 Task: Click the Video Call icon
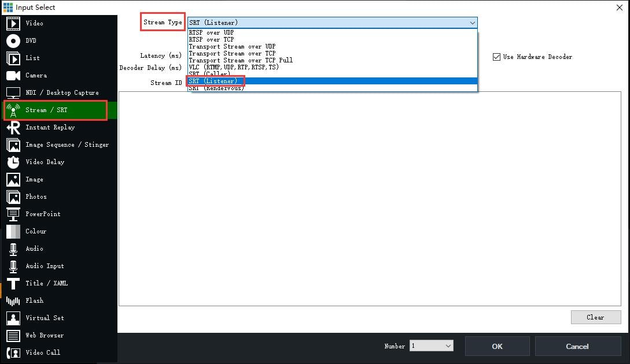[13, 352]
